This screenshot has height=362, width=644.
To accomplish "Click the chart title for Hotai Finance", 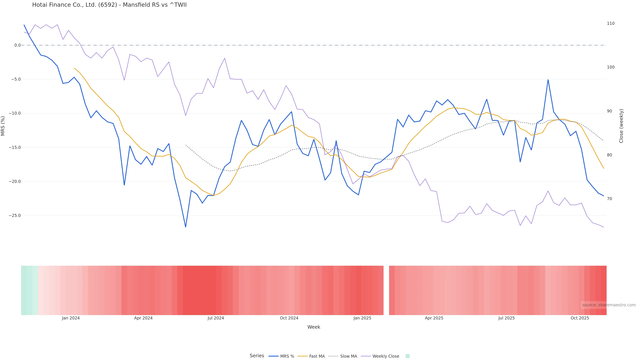I will point(109,5).
